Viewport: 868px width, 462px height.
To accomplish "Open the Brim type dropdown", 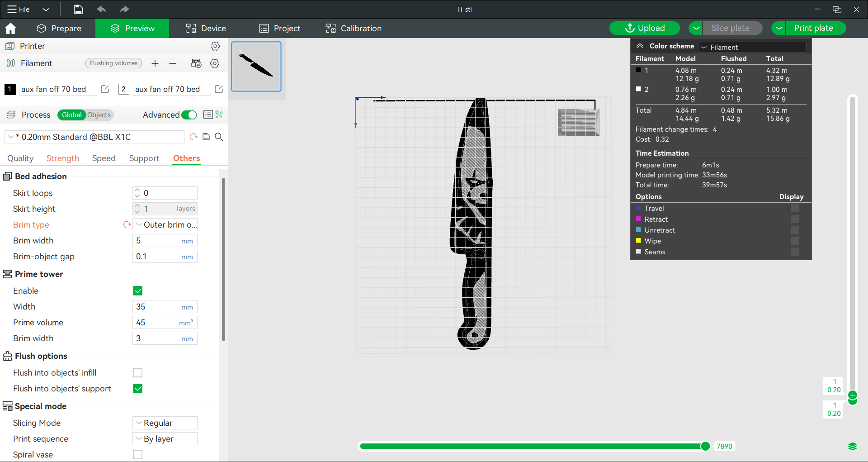I will pos(165,225).
